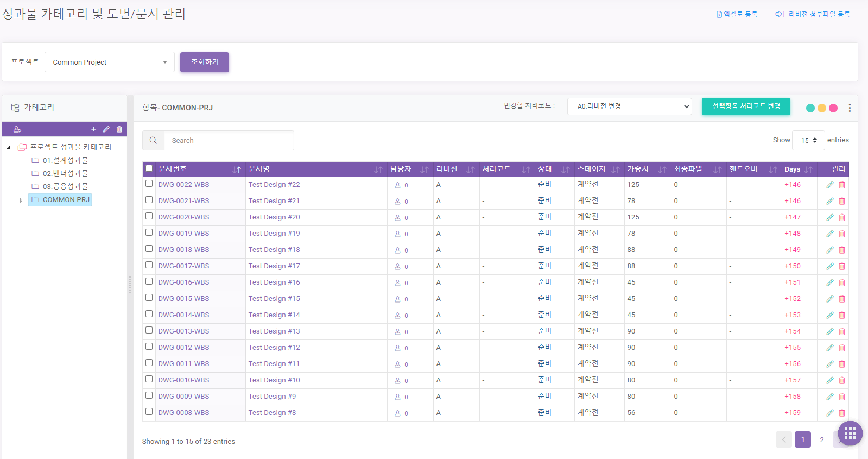Open the Show entries count selector

[x=808, y=140]
